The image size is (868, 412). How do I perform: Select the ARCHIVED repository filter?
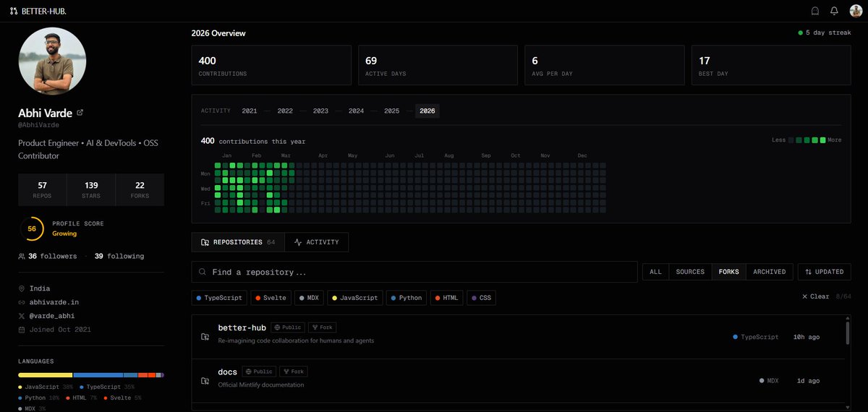point(769,272)
